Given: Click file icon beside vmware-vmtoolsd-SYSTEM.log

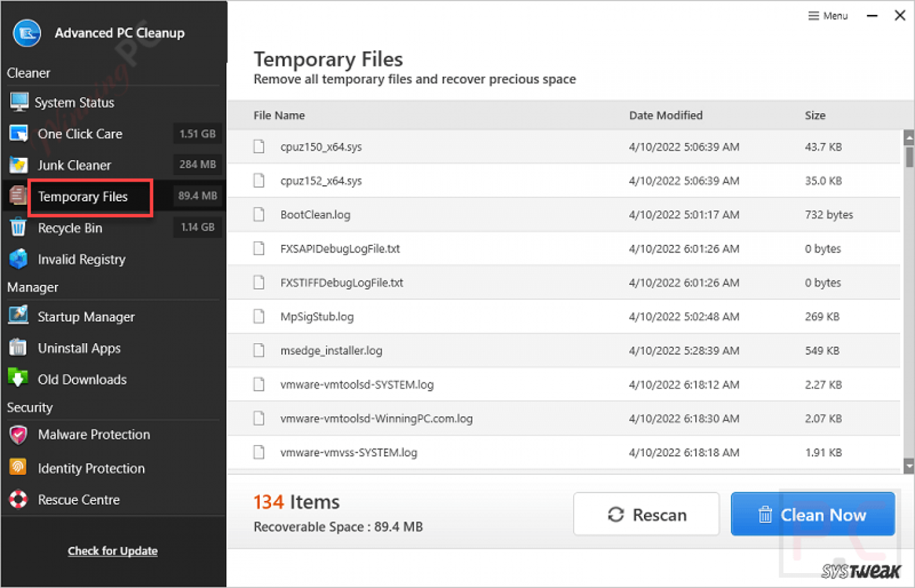Looking at the screenshot, I should tap(259, 384).
